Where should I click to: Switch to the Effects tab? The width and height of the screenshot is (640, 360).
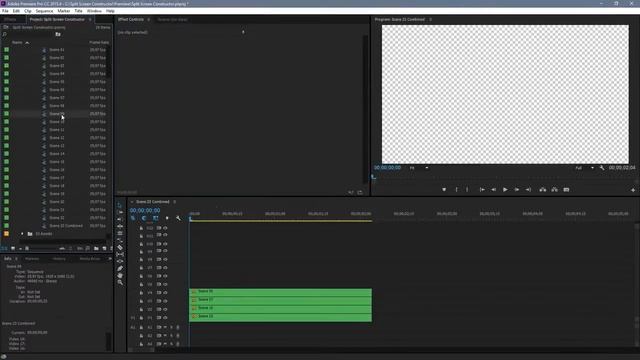click(x=10, y=20)
